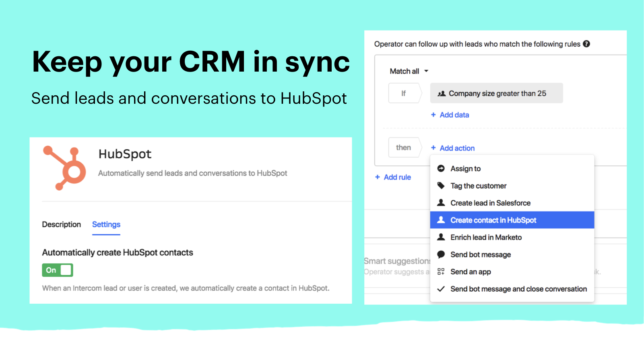The width and height of the screenshot is (644, 362).
Task: Open the Match all dropdown
Action: tap(409, 71)
